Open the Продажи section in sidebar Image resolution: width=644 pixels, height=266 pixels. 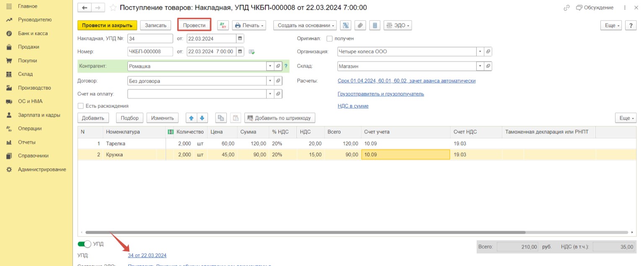point(29,47)
